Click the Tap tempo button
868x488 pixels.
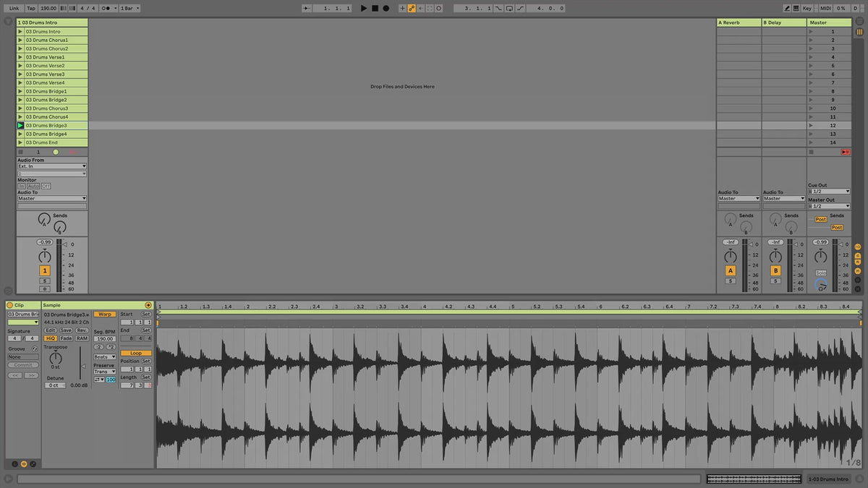click(x=30, y=8)
